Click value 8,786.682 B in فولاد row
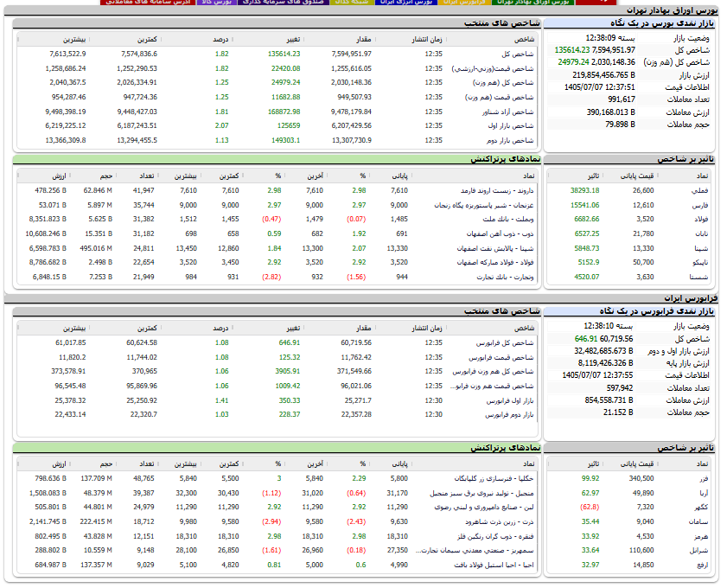 pyautogui.click(x=48, y=263)
